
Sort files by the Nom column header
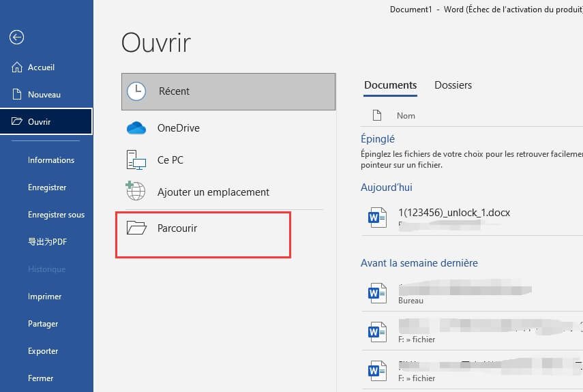[406, 116]
